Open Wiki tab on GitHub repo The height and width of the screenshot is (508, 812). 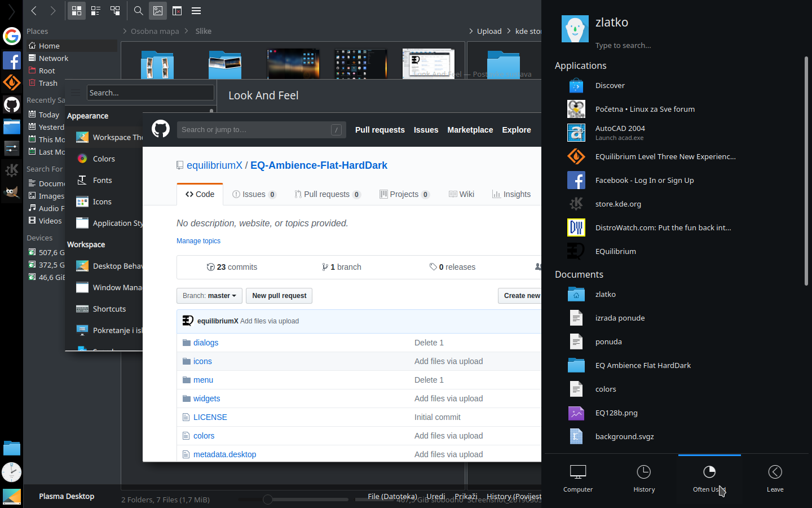click(461, 194)
